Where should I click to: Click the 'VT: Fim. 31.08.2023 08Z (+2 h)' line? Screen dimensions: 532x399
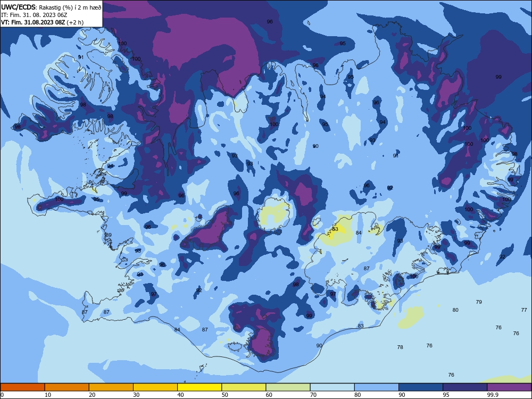click(x=42, y=22)
